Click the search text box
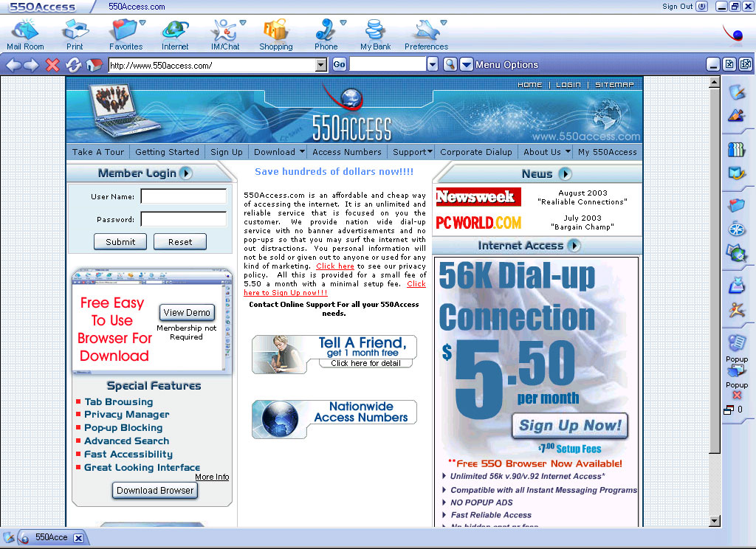756x549 pixels. pos(388,64)
